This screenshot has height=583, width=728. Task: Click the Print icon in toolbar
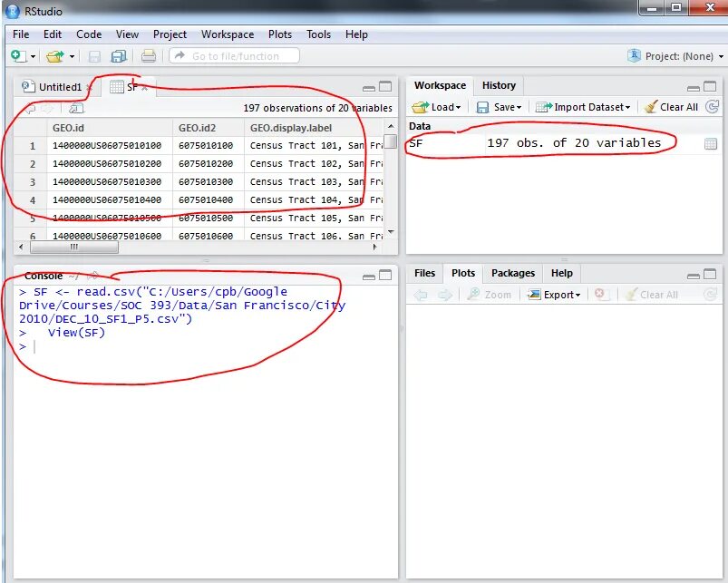tap(149, 56)
